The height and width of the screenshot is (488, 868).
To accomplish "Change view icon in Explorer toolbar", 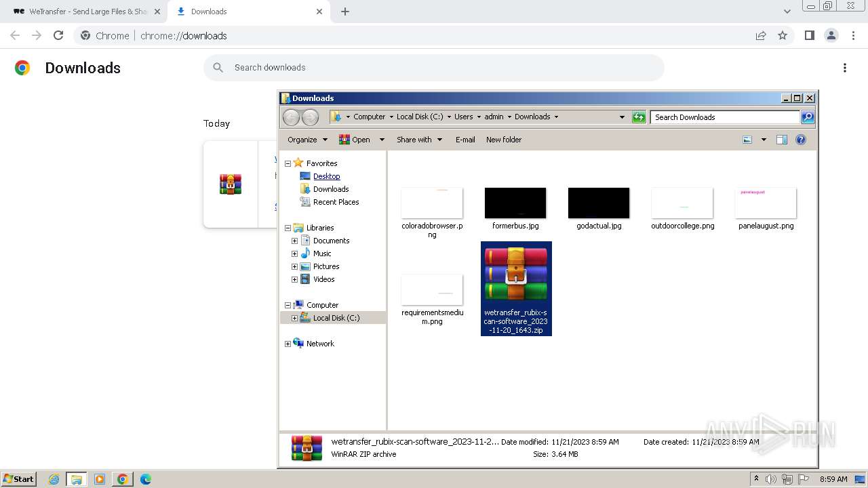I will click(x=747, y=140).
